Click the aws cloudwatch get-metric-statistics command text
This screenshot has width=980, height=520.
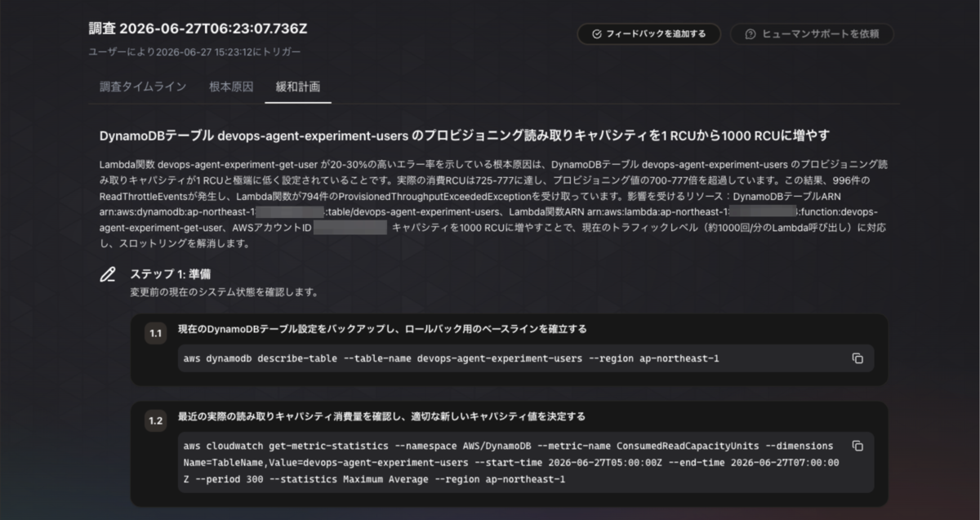(x=511, y=462)
